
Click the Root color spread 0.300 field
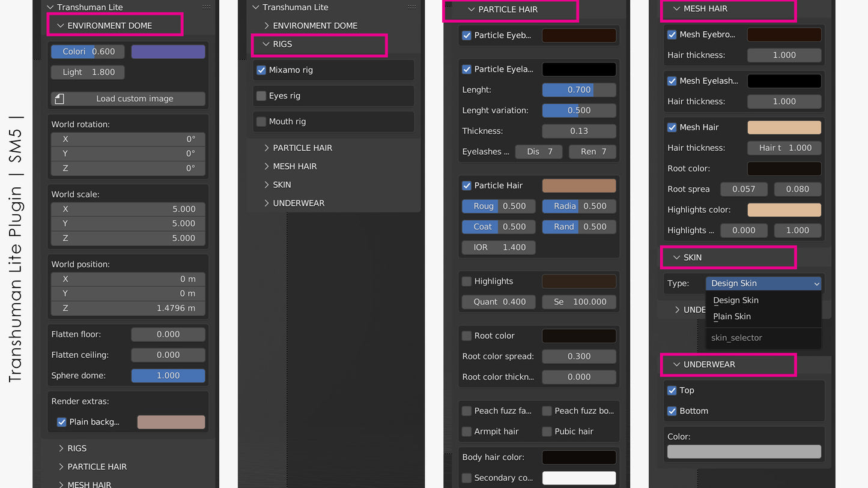[x=579, y=357]
